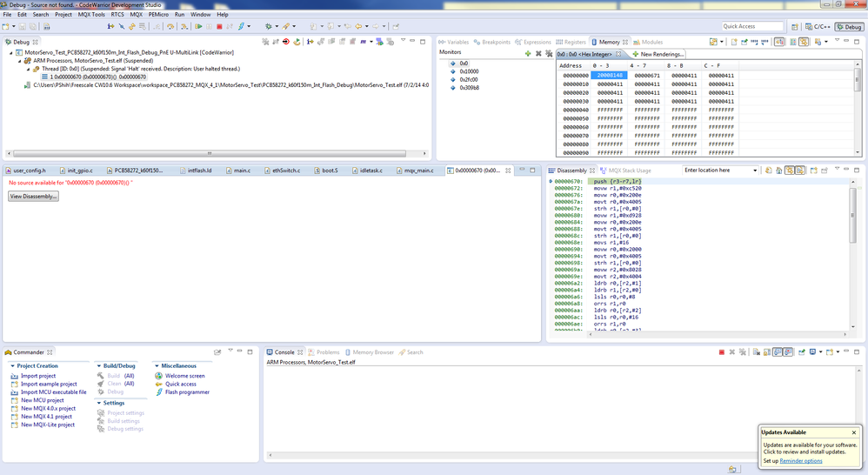Open the Reminder options link
Screen dimensions: 868x475
pyautogui.click(x=800, y=461)
